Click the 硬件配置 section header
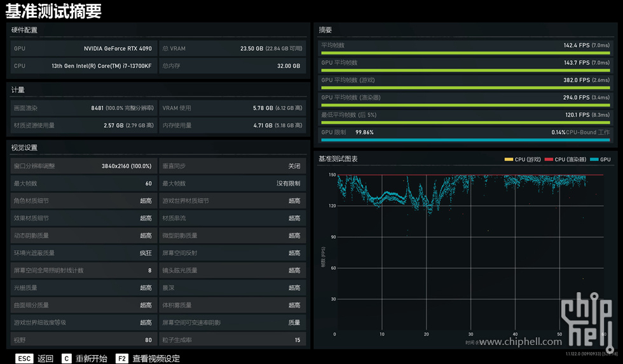Viewport: 623px width, 364px height. tap(24, 30)
